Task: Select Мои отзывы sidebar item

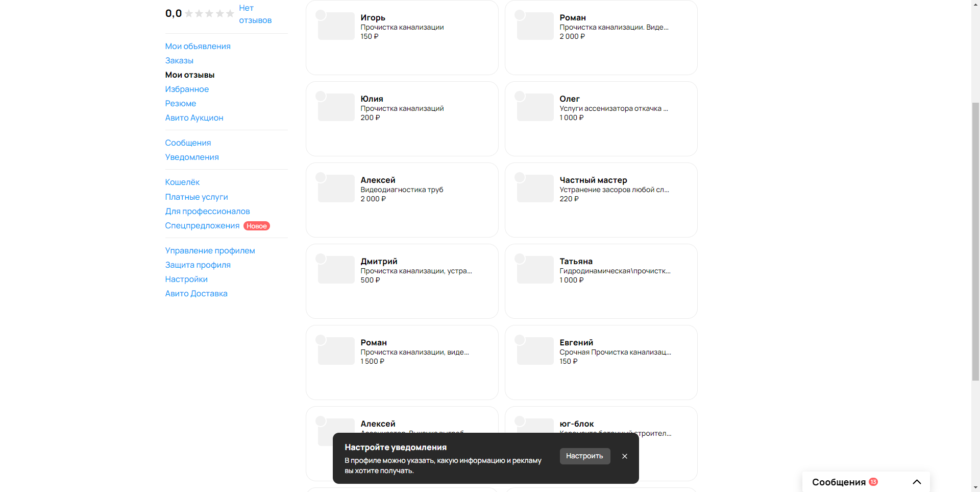Action: pyautogui.click(x=190, y=75)
